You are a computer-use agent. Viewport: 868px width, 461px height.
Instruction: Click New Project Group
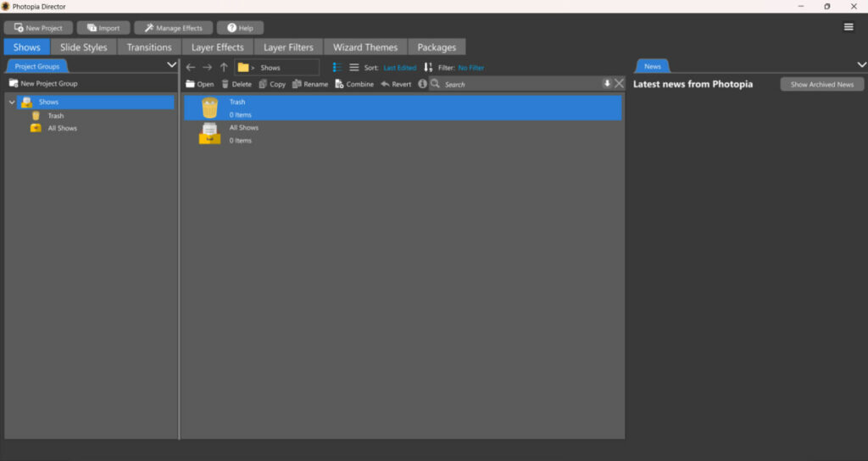coord(43,84)
